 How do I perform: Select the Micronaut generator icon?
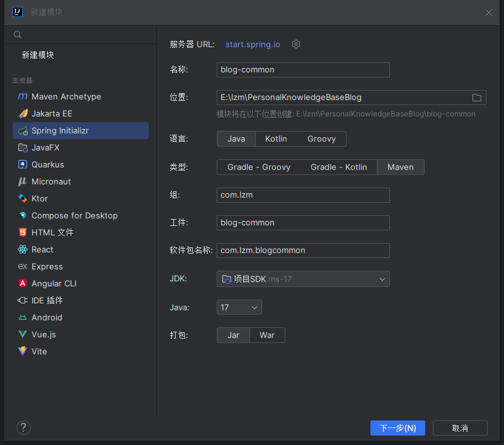coord(23,181)
